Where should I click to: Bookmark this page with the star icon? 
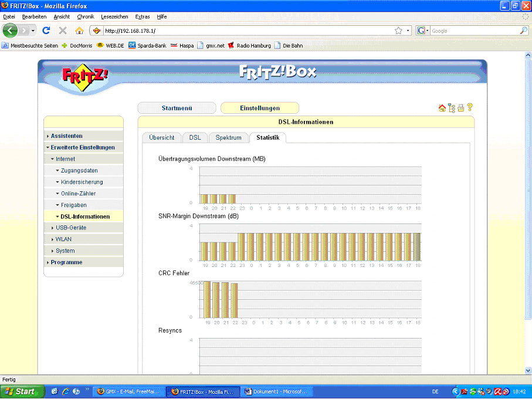tap(399, 31)
